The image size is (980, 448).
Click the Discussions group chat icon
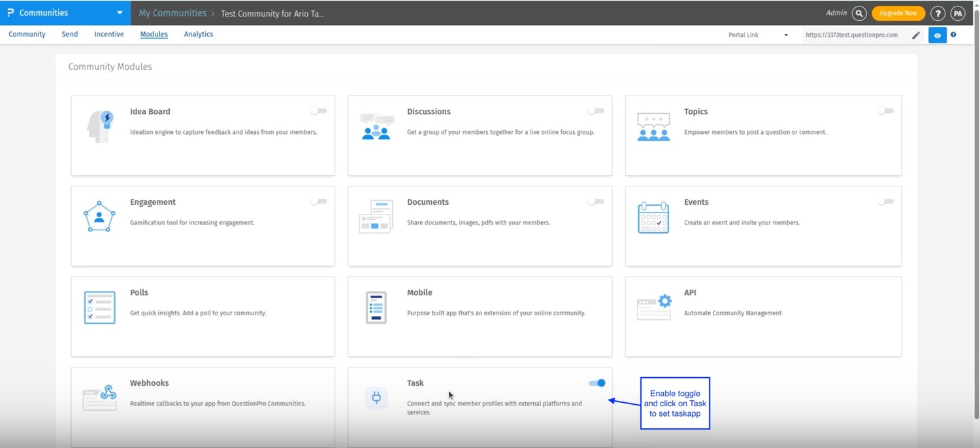click(x=377, y=127)
